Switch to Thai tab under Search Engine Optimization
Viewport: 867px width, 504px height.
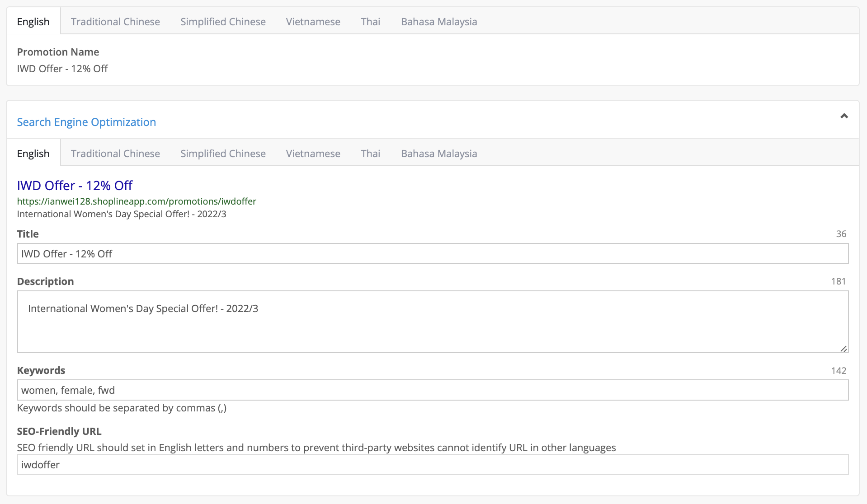[x=370, y=154]
